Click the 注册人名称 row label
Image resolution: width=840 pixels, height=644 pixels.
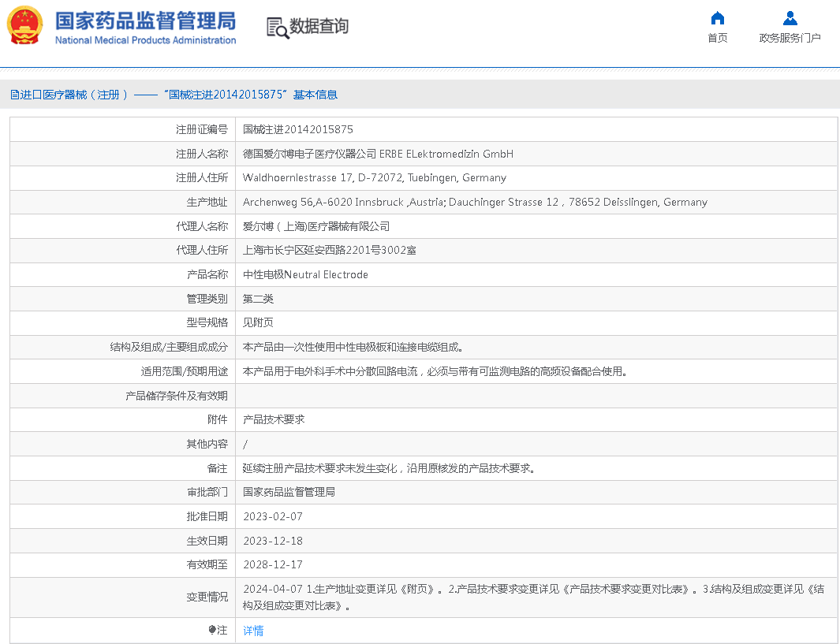[202, 154]
